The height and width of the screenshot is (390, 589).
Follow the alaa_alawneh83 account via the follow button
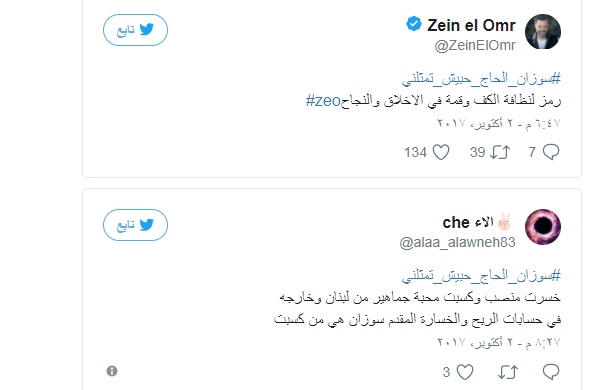135,225
